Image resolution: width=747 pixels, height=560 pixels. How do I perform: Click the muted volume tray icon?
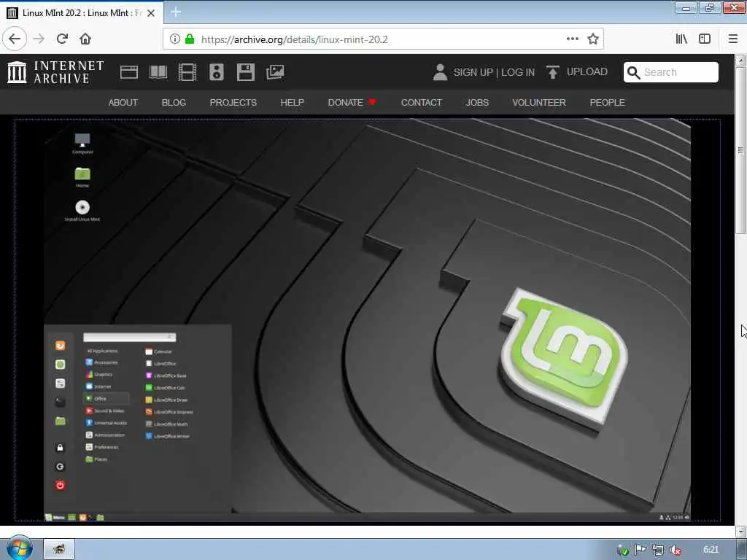point(675,550)
